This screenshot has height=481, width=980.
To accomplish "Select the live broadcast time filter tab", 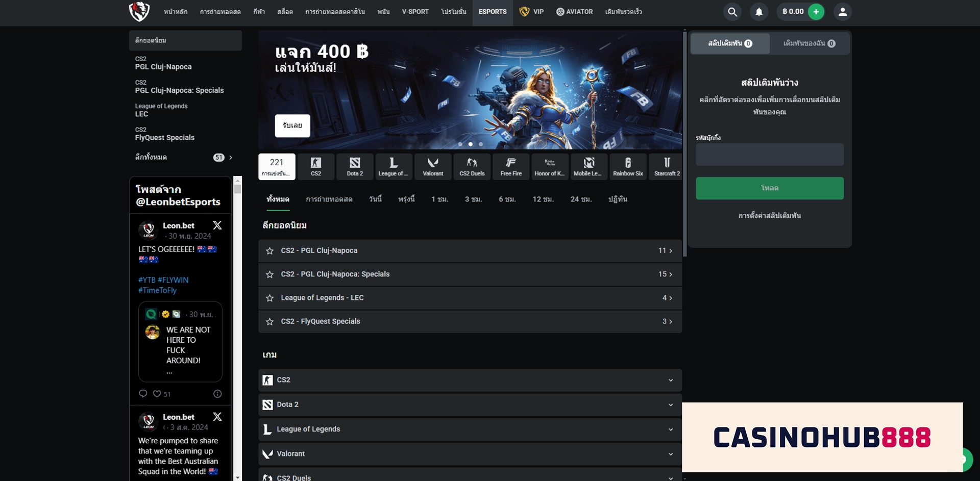I will point(329,199).
